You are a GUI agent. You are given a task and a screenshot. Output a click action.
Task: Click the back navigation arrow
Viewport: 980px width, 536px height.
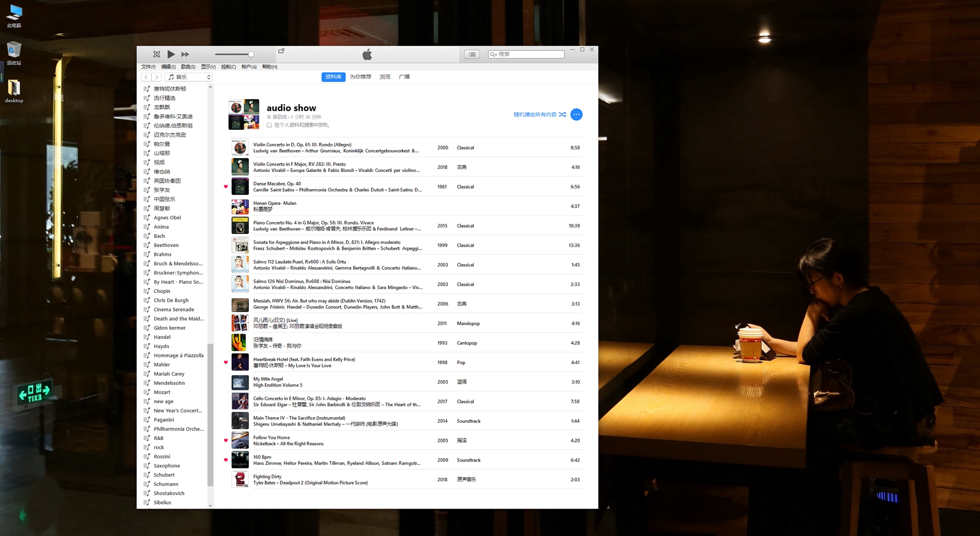pyautogui.click(x=146, y=77)
